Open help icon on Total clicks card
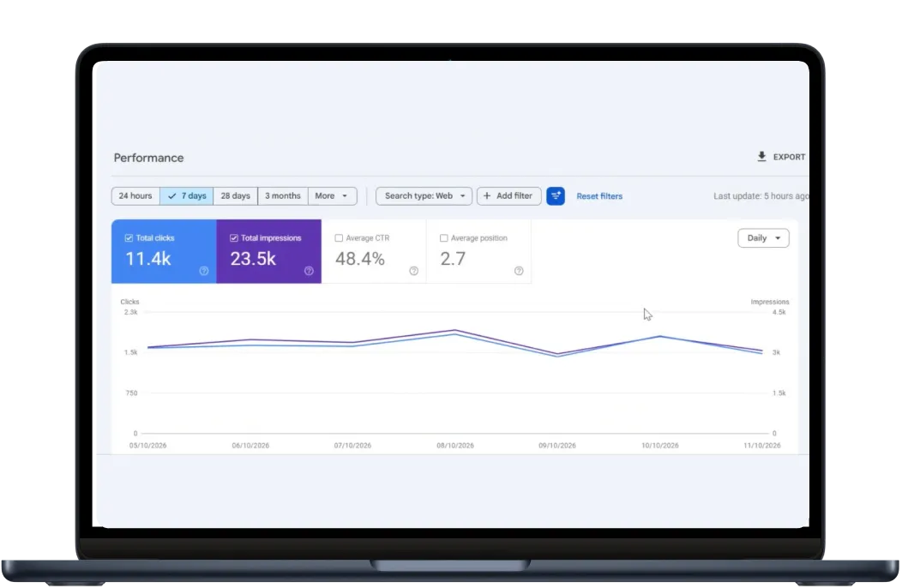The image size is (902, 588). (204, 271)
